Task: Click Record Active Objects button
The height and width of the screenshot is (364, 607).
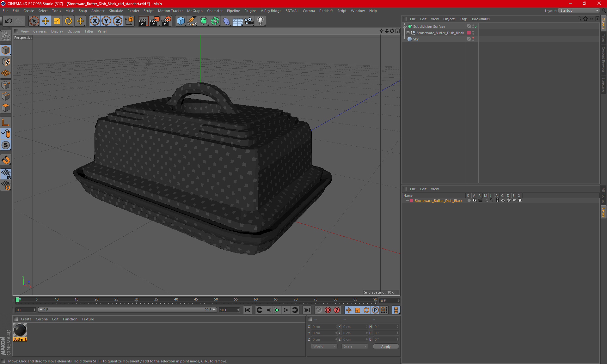Action: click(319, 310)
